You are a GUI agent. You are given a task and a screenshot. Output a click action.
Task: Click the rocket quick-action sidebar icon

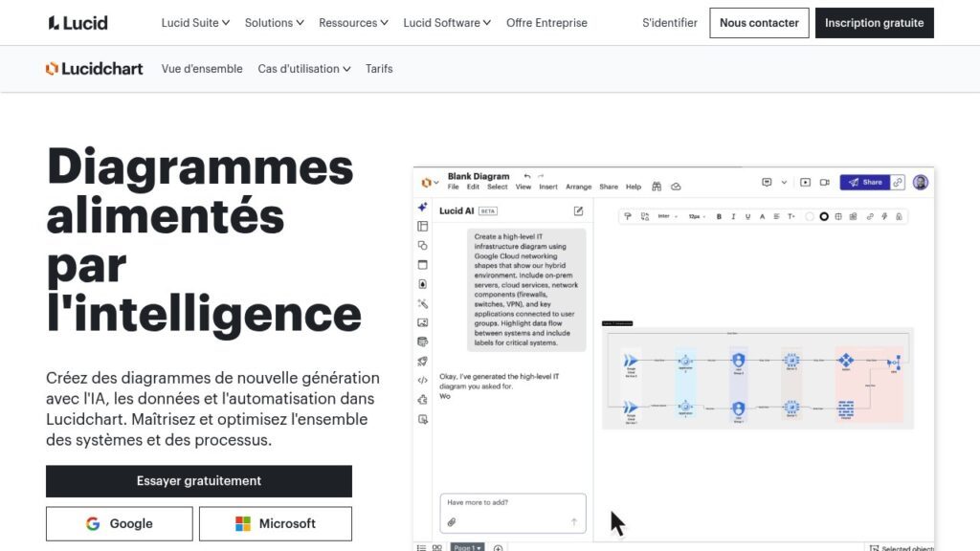[x=422, y=361]
